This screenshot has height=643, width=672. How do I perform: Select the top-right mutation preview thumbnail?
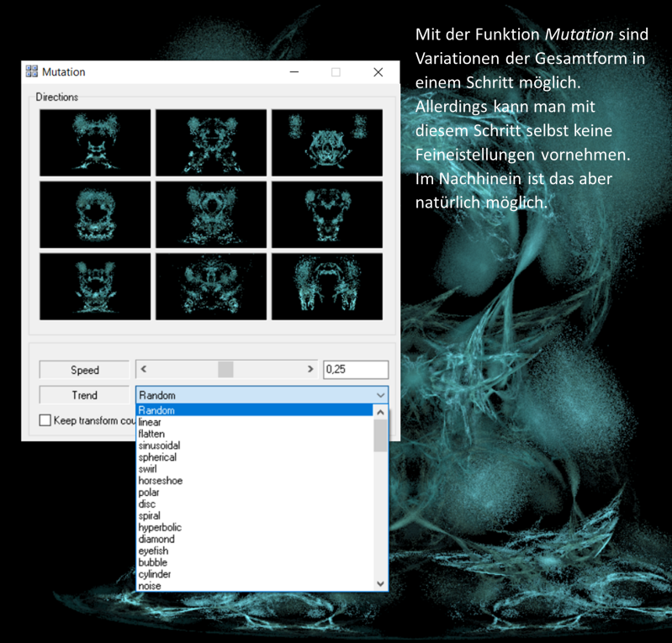[327, 143]
